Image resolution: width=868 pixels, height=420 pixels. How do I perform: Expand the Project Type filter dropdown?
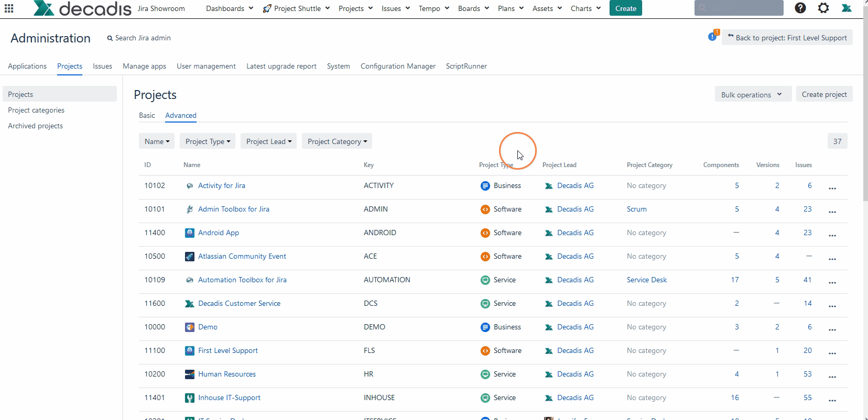pyautogui.click(x=208, y=141)
